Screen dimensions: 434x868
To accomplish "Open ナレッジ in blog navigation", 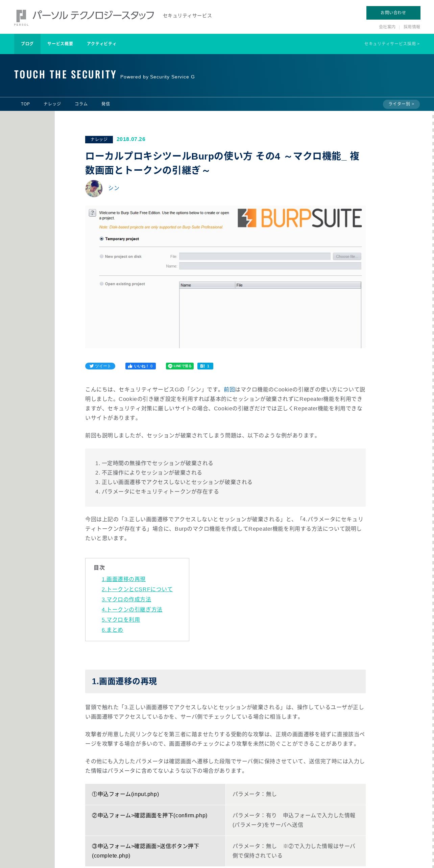I will coord(52,104).
